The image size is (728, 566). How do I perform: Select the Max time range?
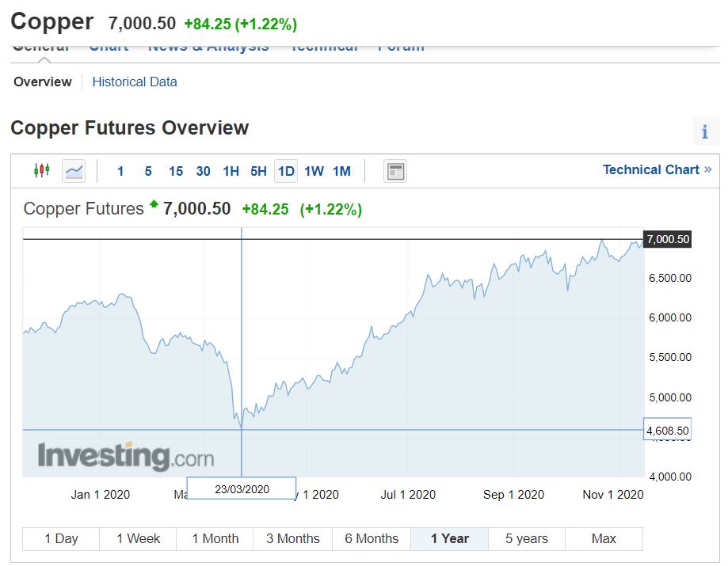point(604,538)
